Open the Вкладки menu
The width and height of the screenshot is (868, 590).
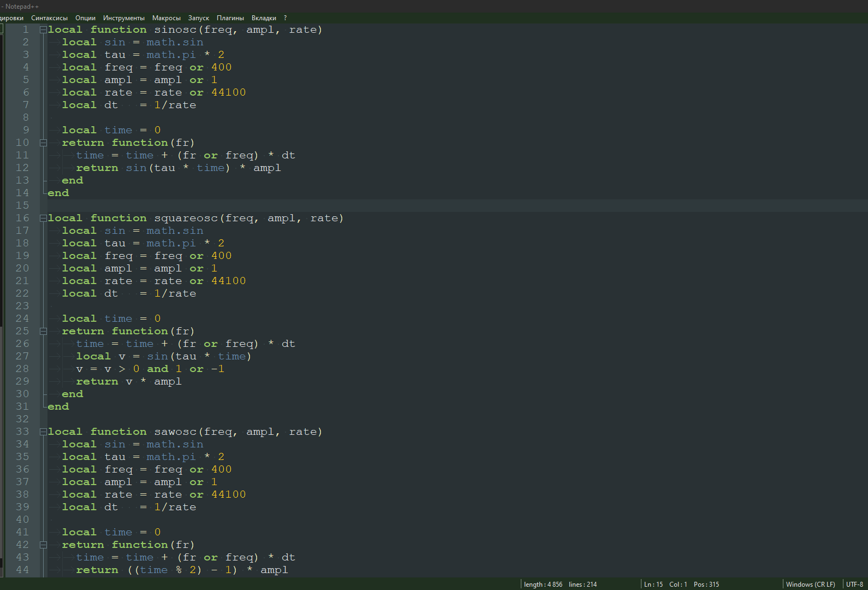pos(264,18)
